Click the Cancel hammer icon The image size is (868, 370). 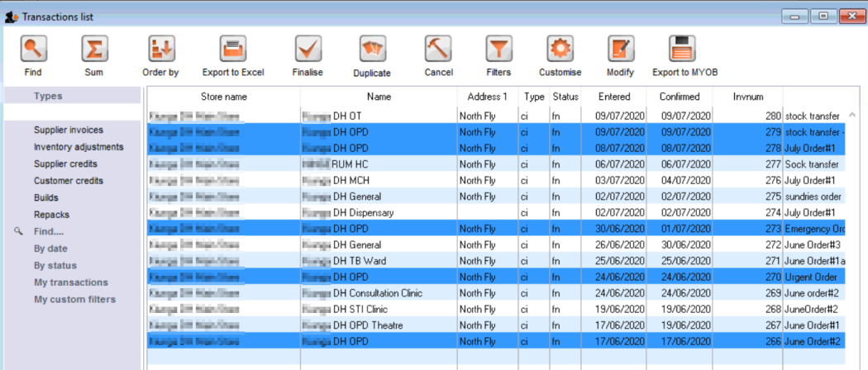click(x=438, y=50)
